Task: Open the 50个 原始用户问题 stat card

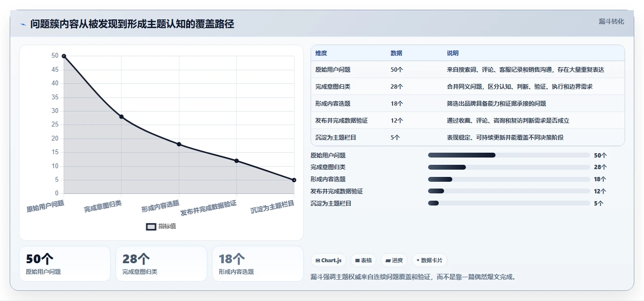Action: point(65,264)
